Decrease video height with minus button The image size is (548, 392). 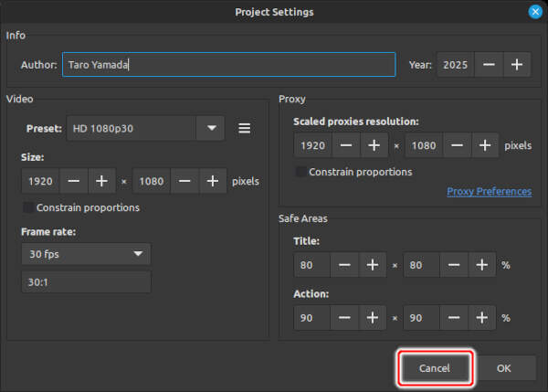click(185, 181)
